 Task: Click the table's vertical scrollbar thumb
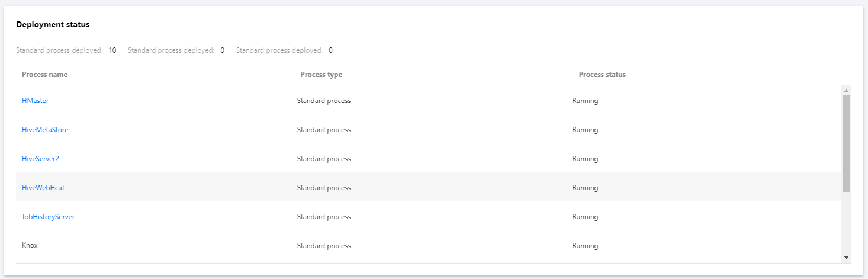click(846, 142)
